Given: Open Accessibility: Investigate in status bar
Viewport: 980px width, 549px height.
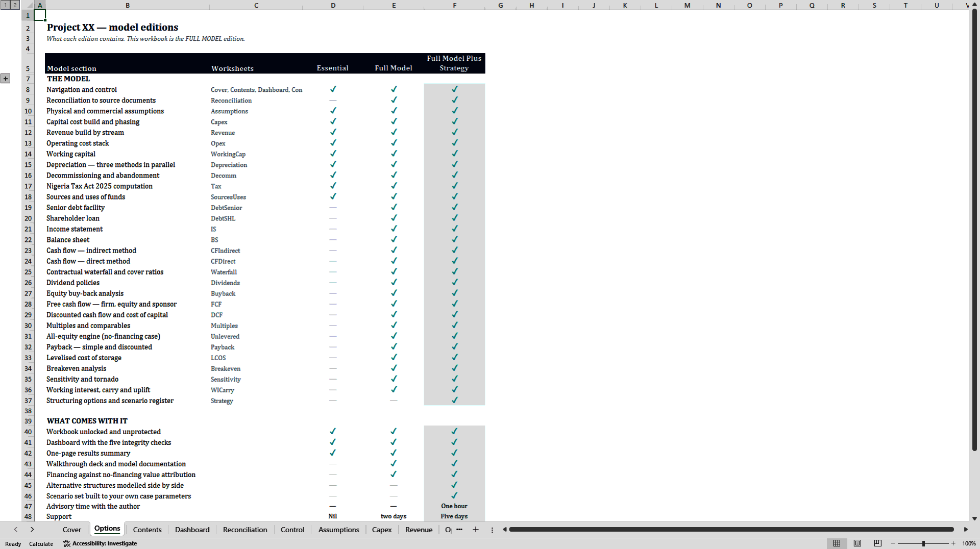Looking at the screenshot, I should tap(100, 544).
